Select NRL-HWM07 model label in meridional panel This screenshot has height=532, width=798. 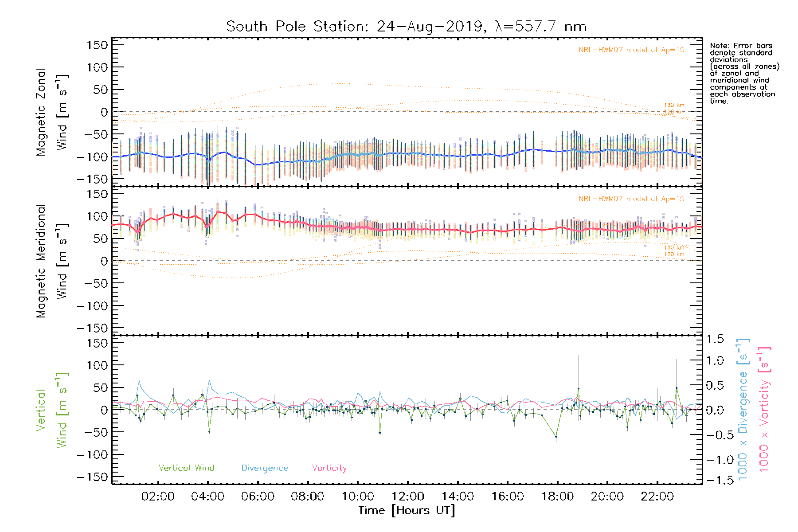point(631,199)
